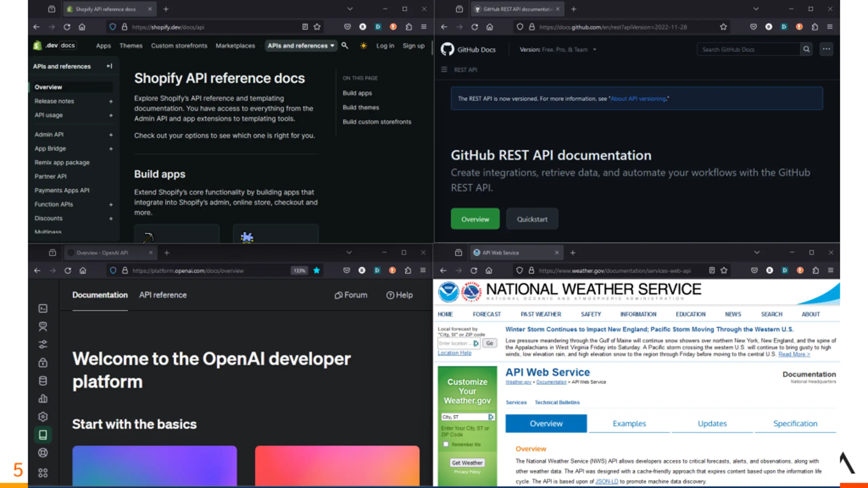Click the Shopify docs search magnifier icon
The width and height of the screenshot is (868, 488).
[345, 45]
